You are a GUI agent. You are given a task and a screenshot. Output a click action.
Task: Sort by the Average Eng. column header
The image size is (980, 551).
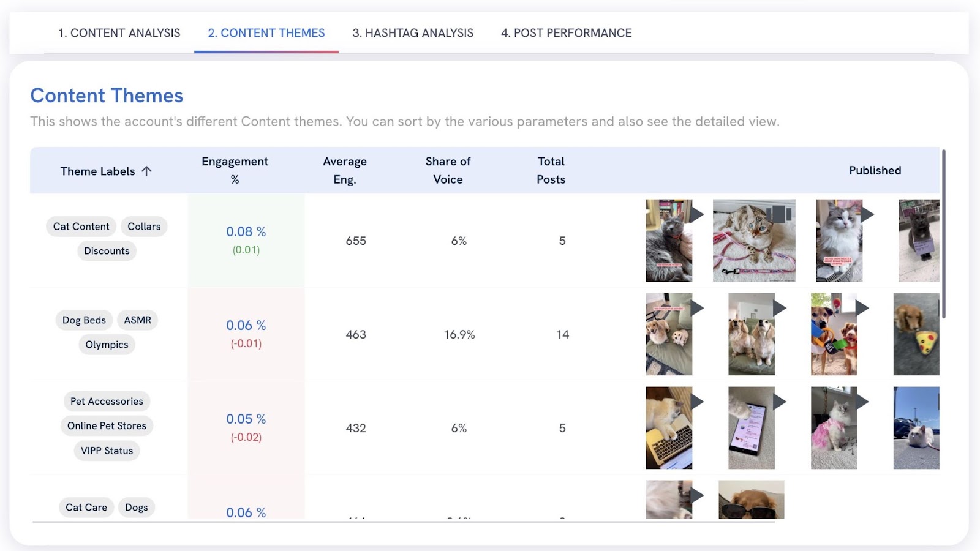[344, 170]
